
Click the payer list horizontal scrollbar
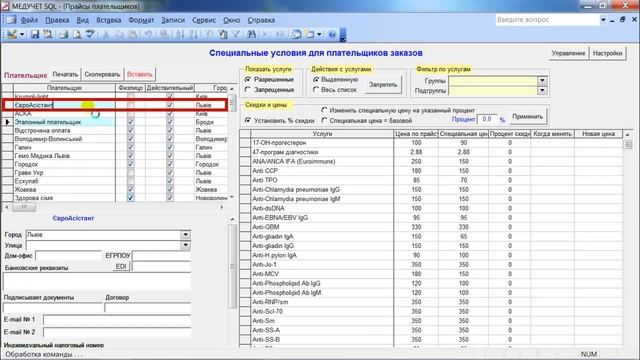point(114,207)
